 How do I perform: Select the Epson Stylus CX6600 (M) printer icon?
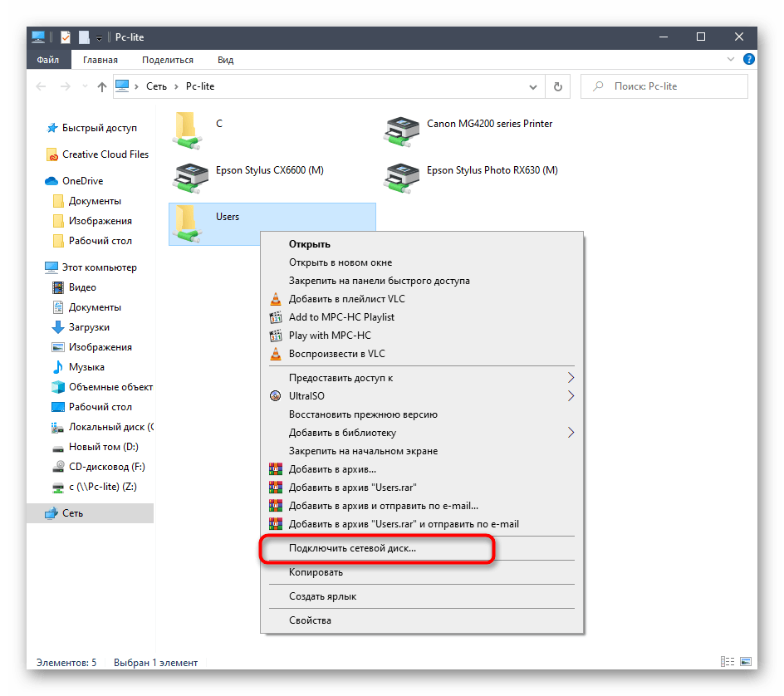click(191, 174)
